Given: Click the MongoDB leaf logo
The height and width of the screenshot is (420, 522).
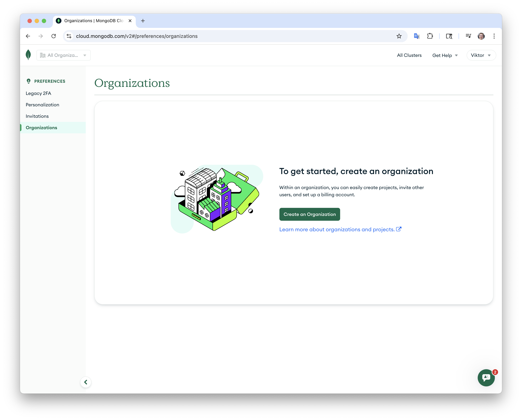Looking at the screenshot, I should pos(28,55).
